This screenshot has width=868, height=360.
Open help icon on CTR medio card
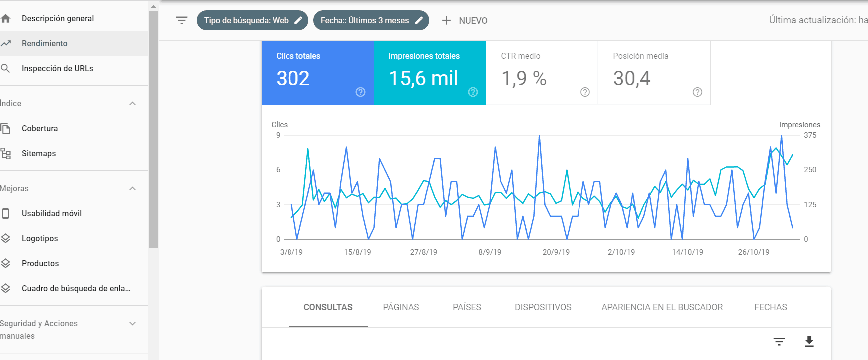[585, 92]
